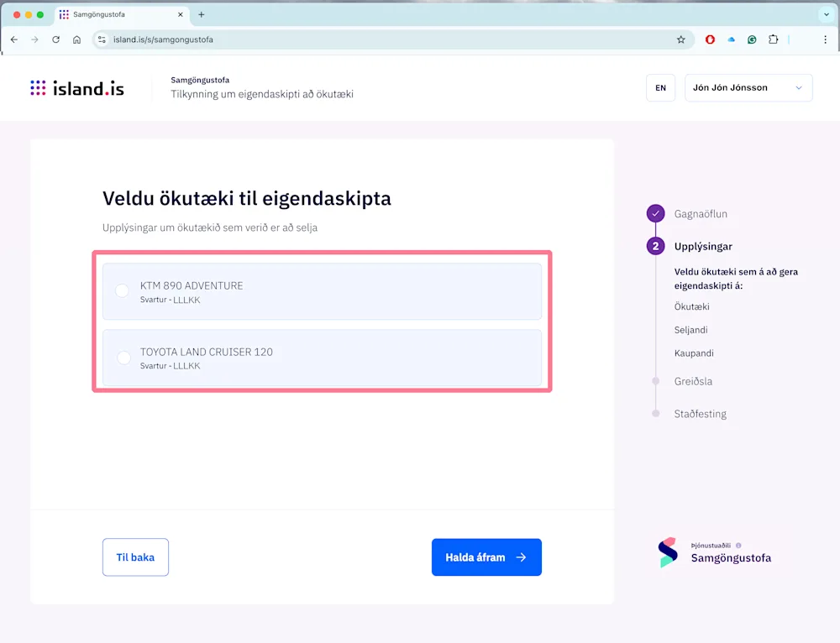840x643 pixels.
Task: Click the island.is logo
Action: (76, 87)
